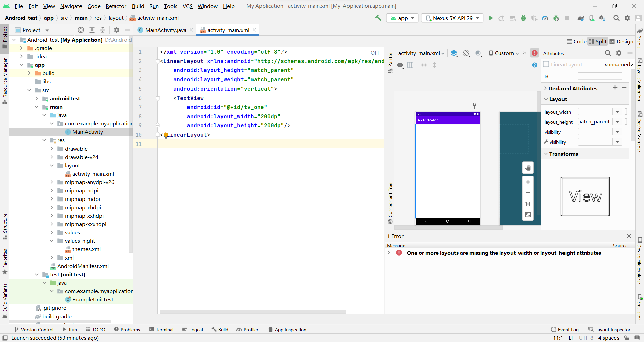Click the Make Project hammer icon
The height and width of the screenshot is (342, 644).
pyautogui.click(x=378, y=18)
